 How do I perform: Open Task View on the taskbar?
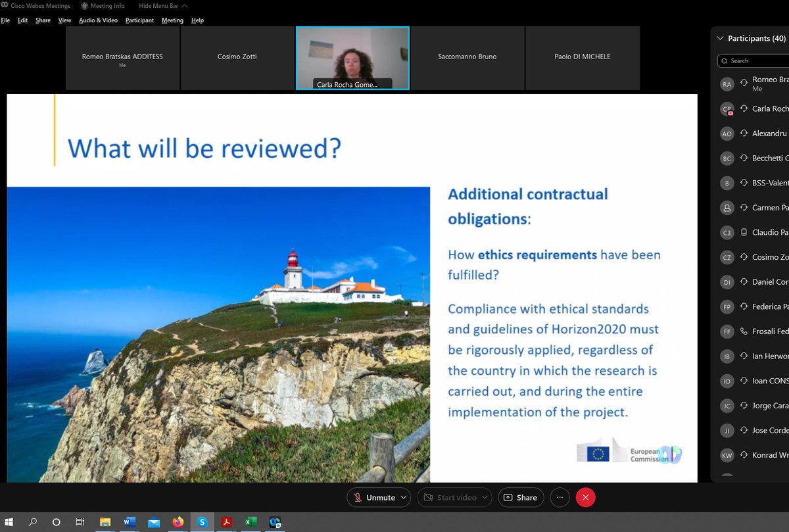click(80, 523)
